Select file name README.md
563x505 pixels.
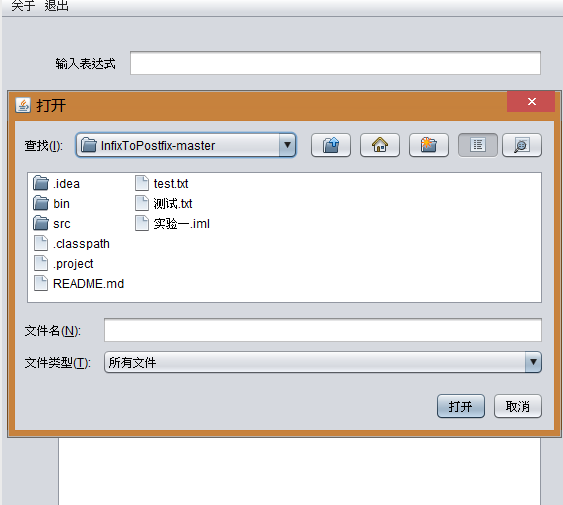88,284
